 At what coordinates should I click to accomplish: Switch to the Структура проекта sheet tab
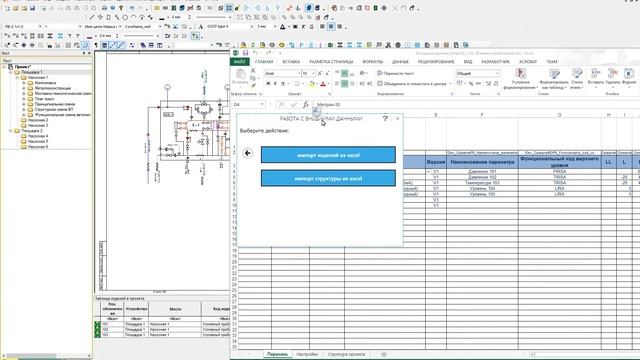[347, 354]
